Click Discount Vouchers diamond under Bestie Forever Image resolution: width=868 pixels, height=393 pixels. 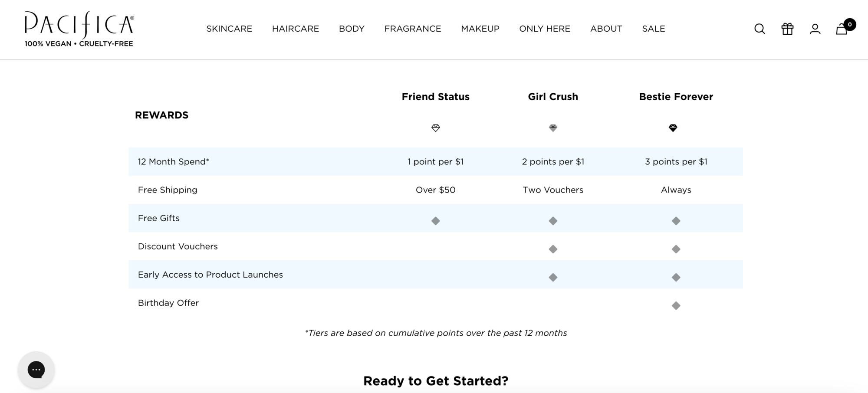tap(676, 249)
